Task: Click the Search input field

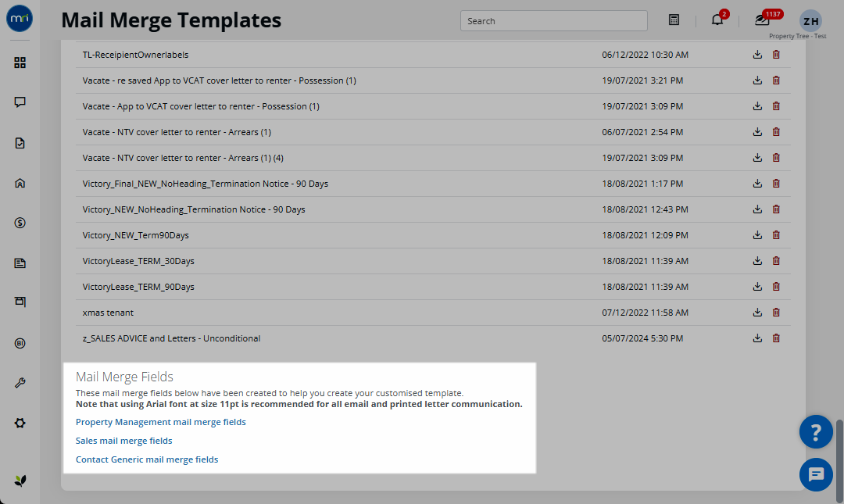Action: 554,21
